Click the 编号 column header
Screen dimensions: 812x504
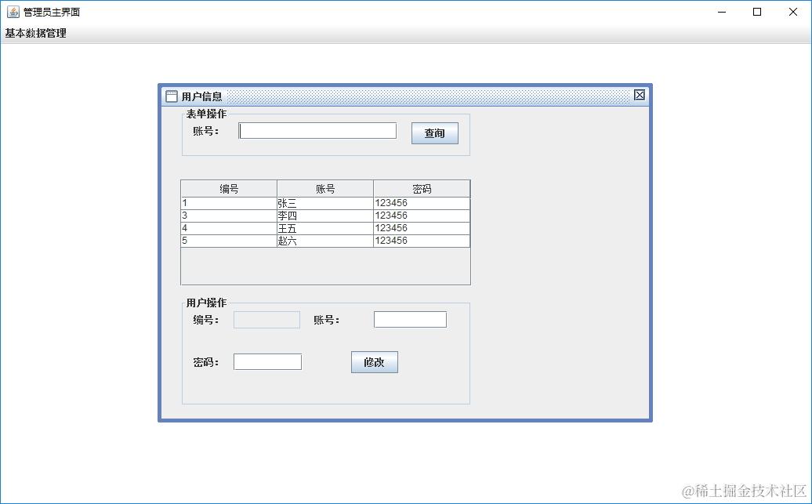[x=227, y=188]
